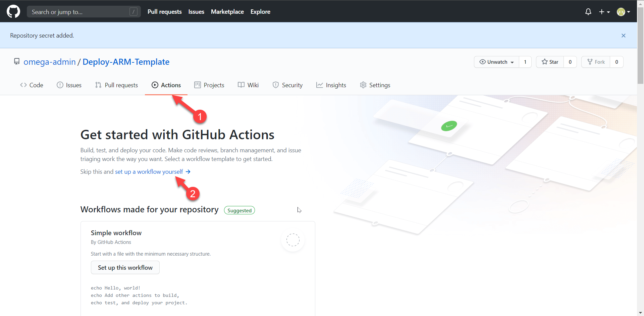The height and width of the screenshot is (316, 644).
Task: Click the page scrollbar thumb
Action: click(x=640, y=45)
